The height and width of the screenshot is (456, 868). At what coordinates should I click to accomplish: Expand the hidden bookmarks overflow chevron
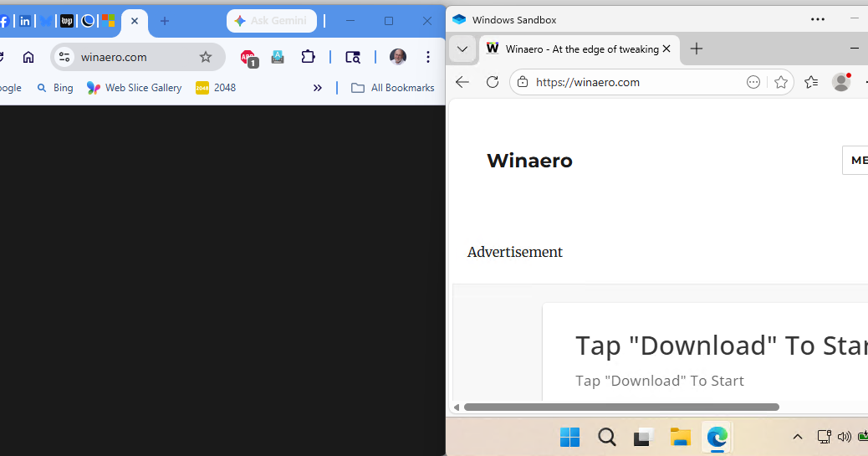click(x=317, y=88)
